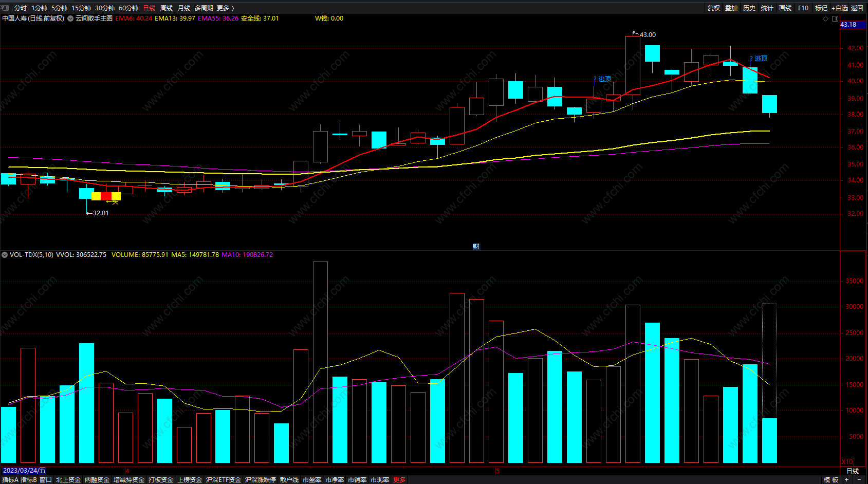
Task: Select the 1分钟 period tab
Action: click(39, 8)
